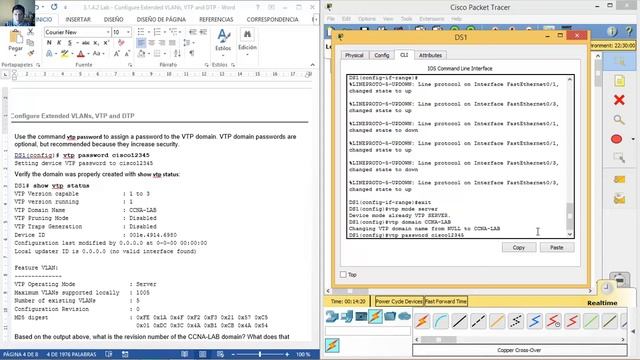Toggle left alignment button in Word
The width and height of the screenshot is (640, 360).
point(141,43)
